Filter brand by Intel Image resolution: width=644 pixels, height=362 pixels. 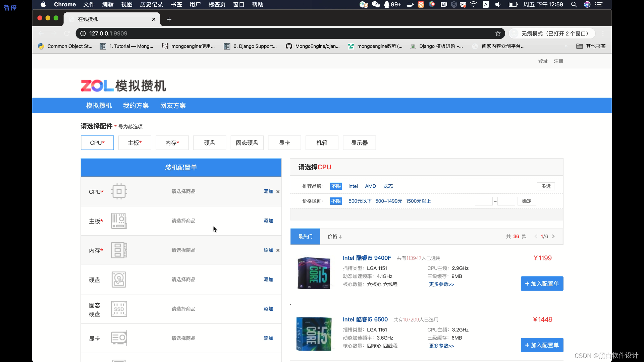coord(353,186)
